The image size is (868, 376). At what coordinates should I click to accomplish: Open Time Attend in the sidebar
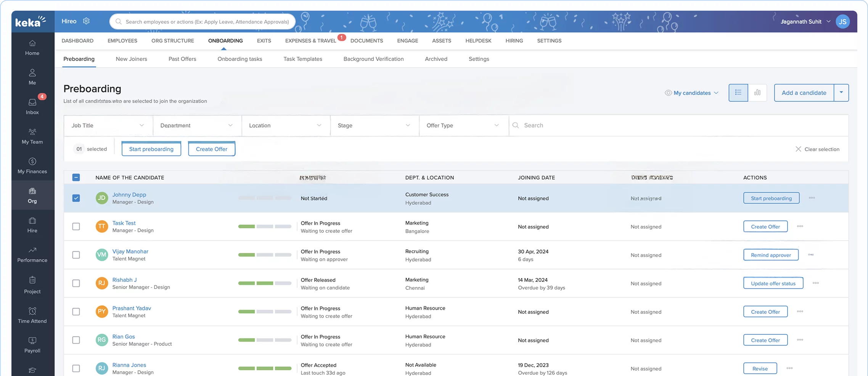(x=32, y=315)
